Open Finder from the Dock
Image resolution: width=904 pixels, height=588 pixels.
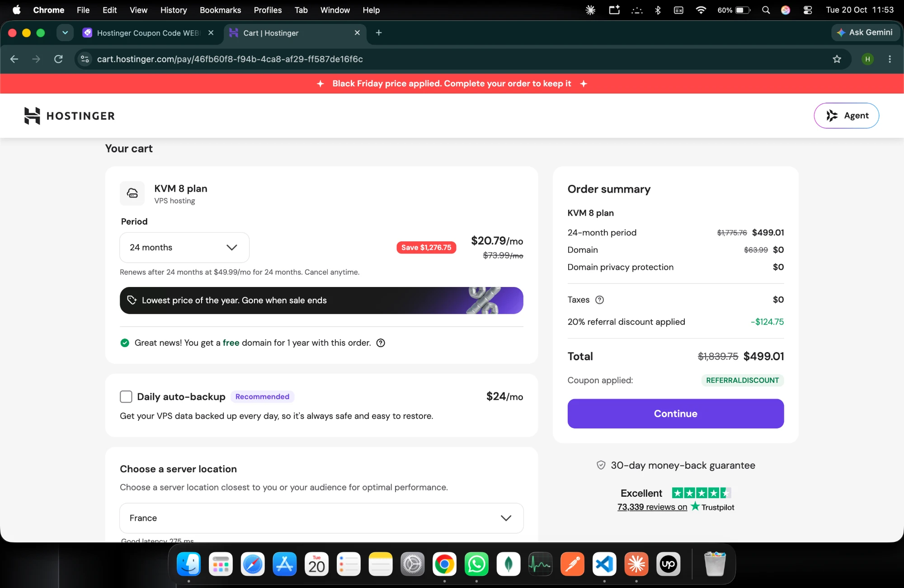tap(188, 564)
